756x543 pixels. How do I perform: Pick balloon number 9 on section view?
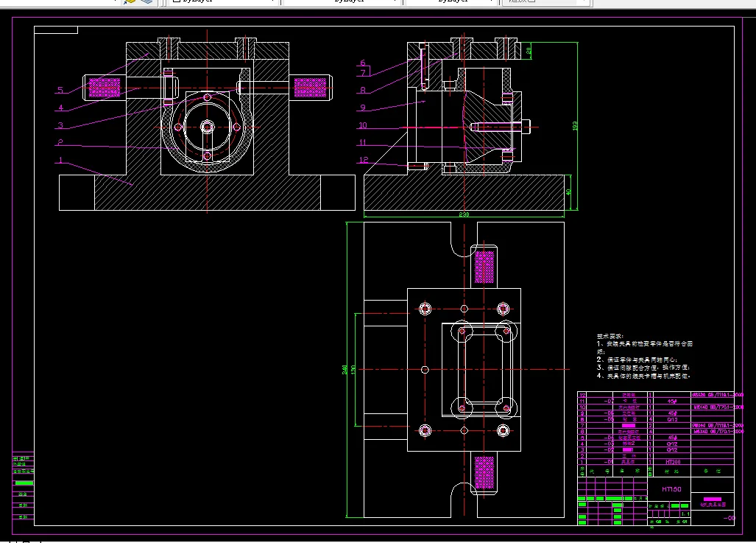[363, 108]
